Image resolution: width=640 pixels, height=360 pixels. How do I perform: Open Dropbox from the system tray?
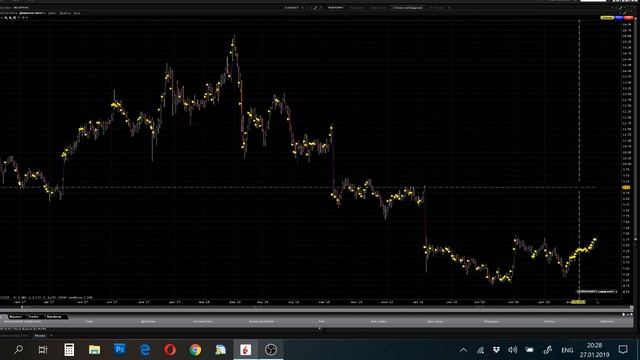[x=496, y=350]
